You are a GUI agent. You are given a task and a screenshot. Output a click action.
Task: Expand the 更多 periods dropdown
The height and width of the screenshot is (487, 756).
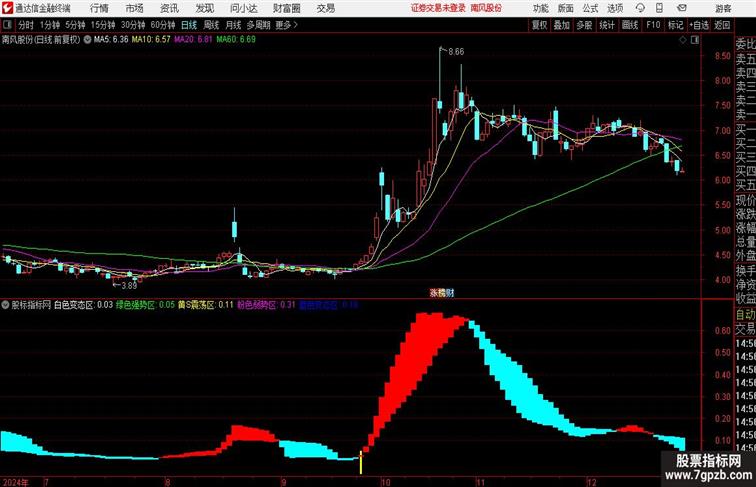point(286,25)
